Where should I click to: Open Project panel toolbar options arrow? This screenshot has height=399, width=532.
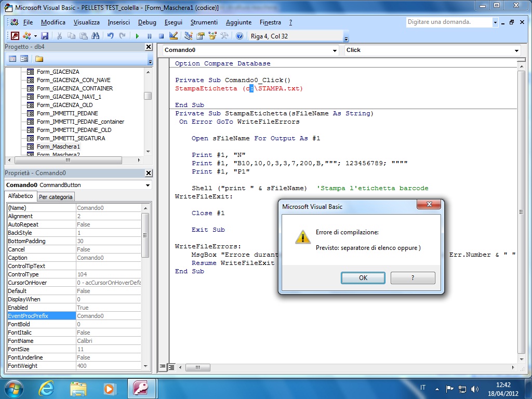pos(150,61)
